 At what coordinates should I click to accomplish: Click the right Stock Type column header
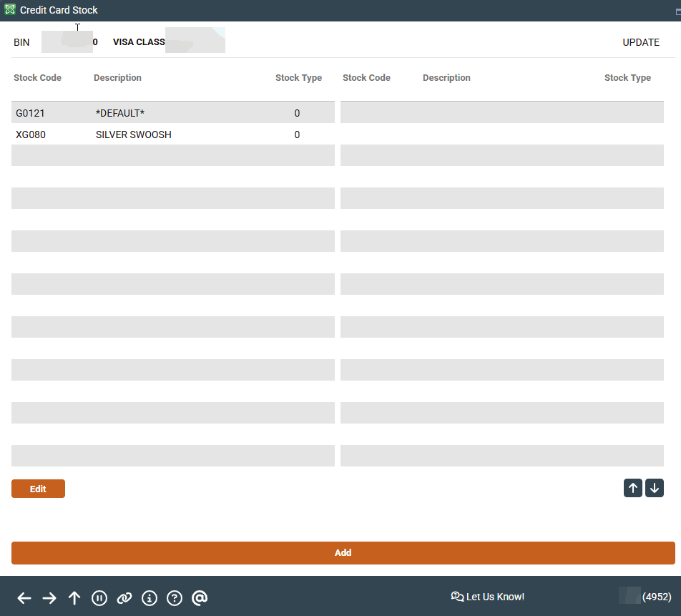tap(627, 78)
